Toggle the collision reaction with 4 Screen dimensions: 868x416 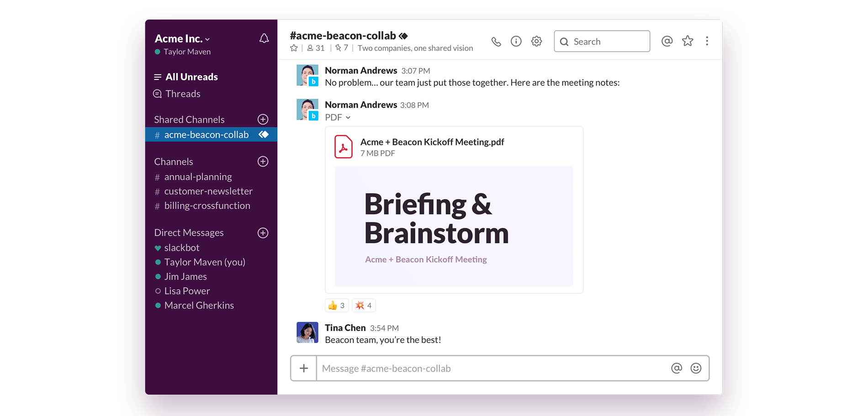364,305
